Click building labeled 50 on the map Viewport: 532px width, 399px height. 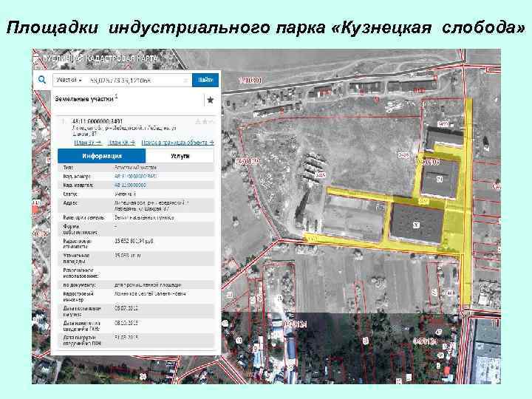(x=440, y=180)
